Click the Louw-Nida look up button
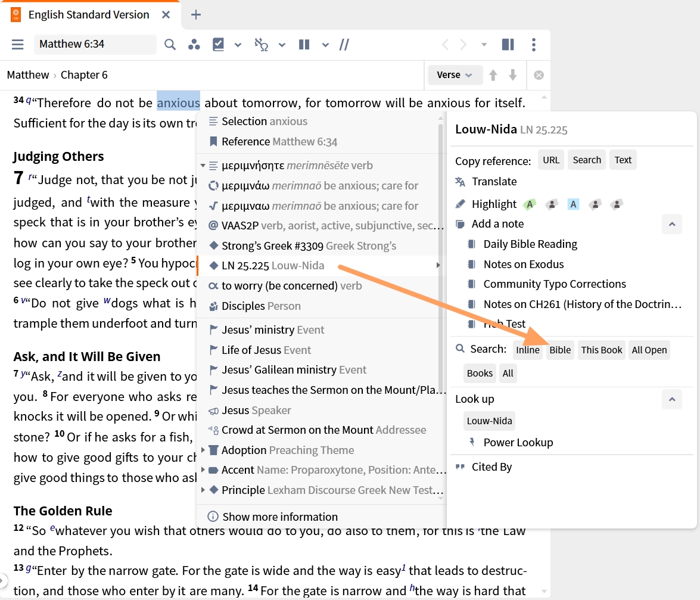The height and width of the screenshot is (600, 700). pos(489,421)
